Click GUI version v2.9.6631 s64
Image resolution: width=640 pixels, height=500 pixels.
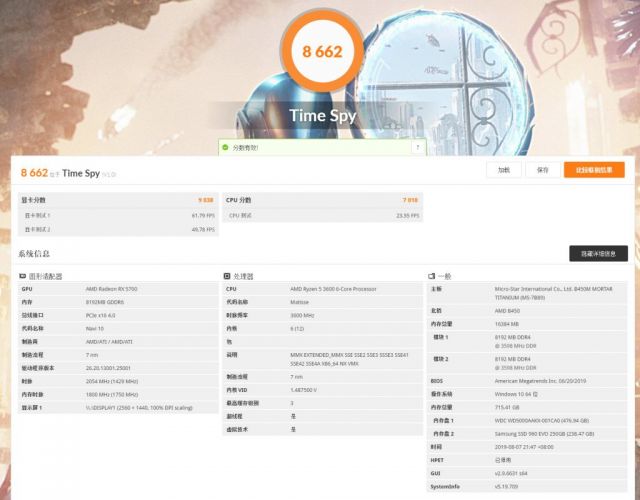point(511,473)
